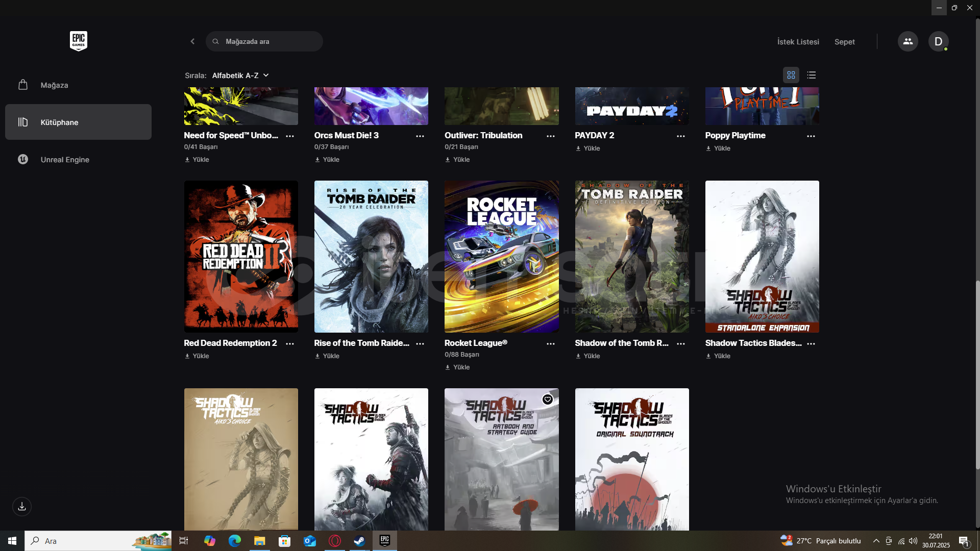Focus the Mağazada ara search field

point(264,41)
